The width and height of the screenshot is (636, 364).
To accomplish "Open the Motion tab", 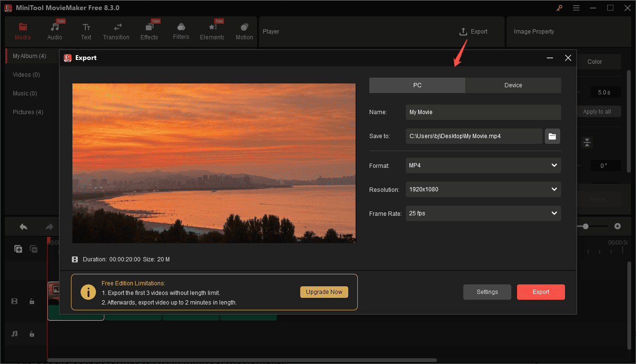I will tap(244, 31).
